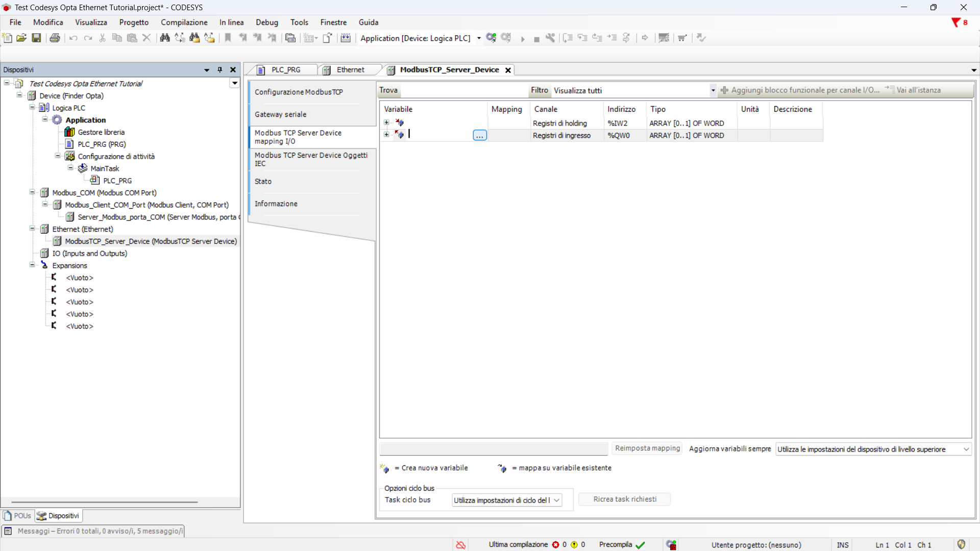
Task: Click the variable browse ellipsis button
Action: pos(479,136)
